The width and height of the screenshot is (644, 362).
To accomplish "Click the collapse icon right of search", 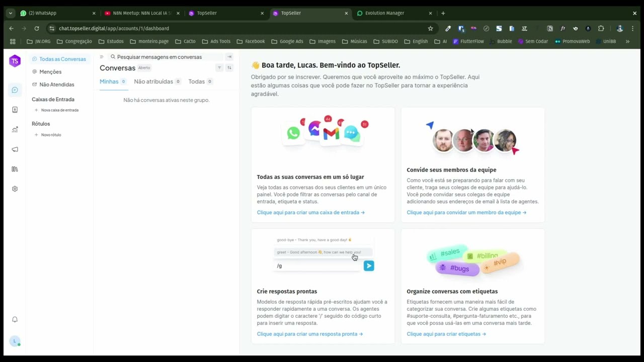I will (x=229, y=57).
